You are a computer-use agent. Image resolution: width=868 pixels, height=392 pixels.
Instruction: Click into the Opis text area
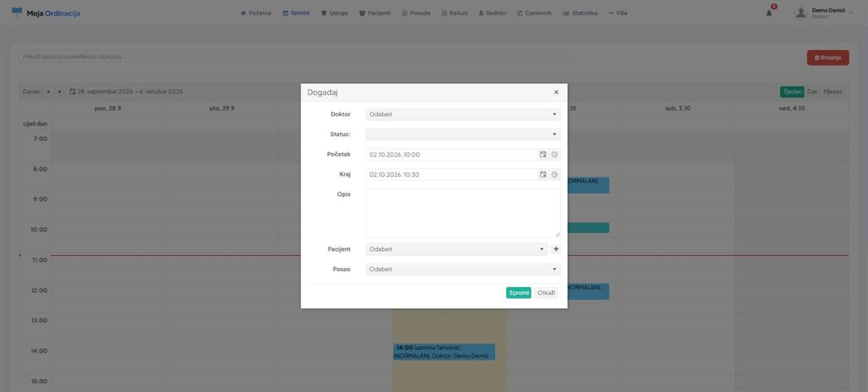click(463, 213)
